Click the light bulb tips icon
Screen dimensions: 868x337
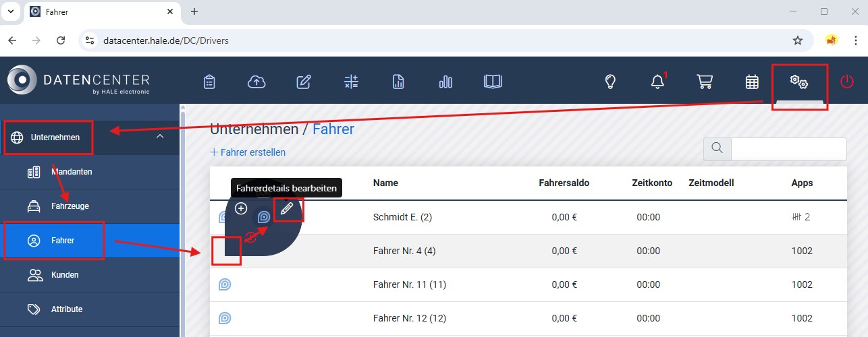coord(610,82)
